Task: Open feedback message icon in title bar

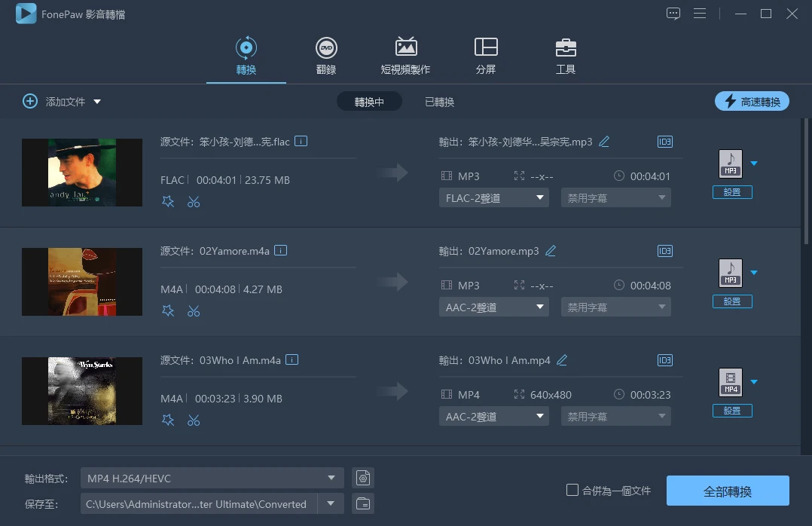Action: (x=673, y=13)
